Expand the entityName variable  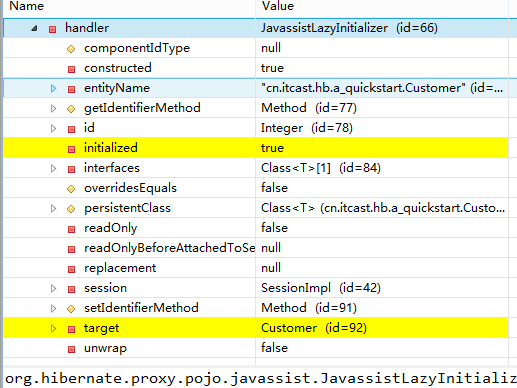tap(53, 89)
